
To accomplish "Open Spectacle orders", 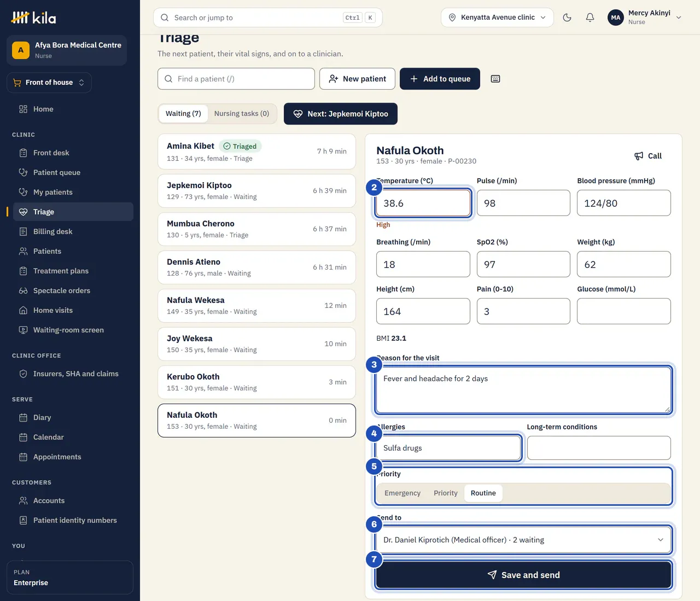I will pyautogui.click(x=70, y=290).
